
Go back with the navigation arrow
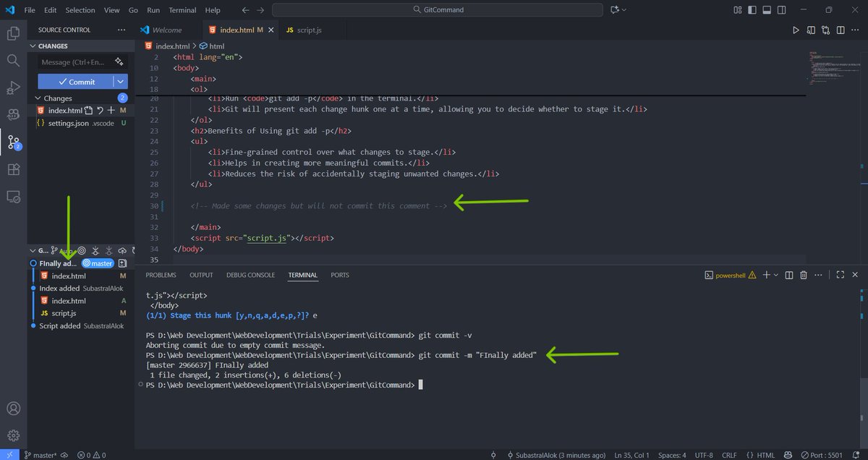click(x=245, y=10)
